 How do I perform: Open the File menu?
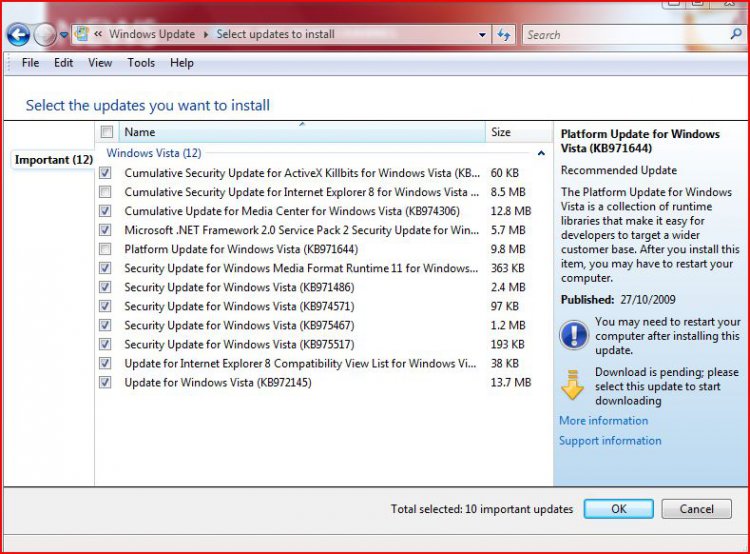click(30, 63)
